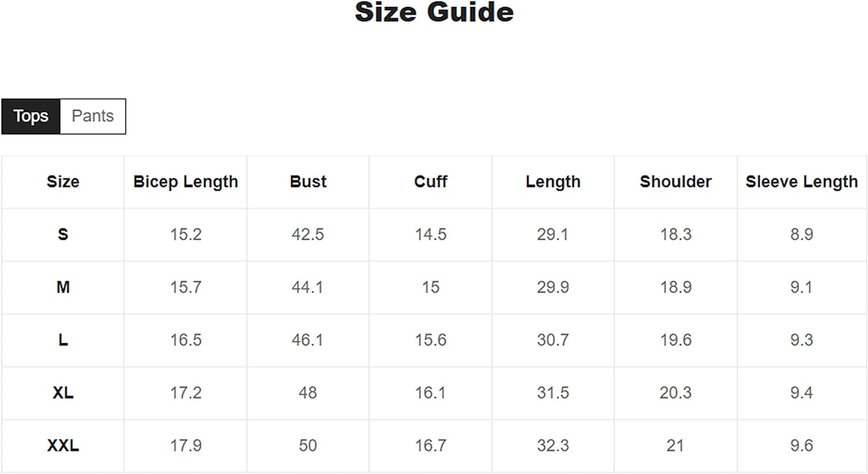Click the Shoulder column header
This screenshot has width=868, height=474.
675,182
